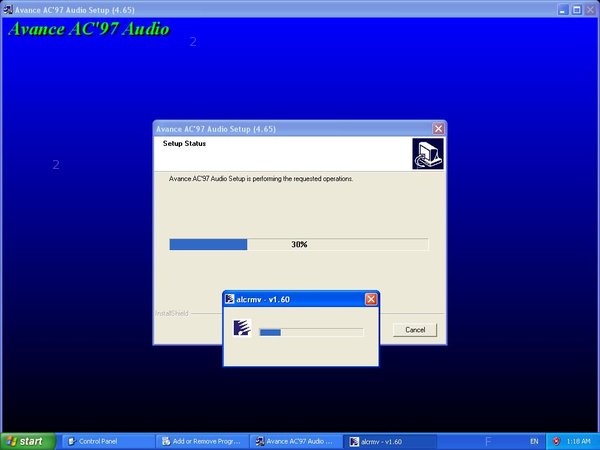Click the Control Panel taskbar item's icon
The image size is (600, 450).
pyautogui.click(x=72, y=442)
